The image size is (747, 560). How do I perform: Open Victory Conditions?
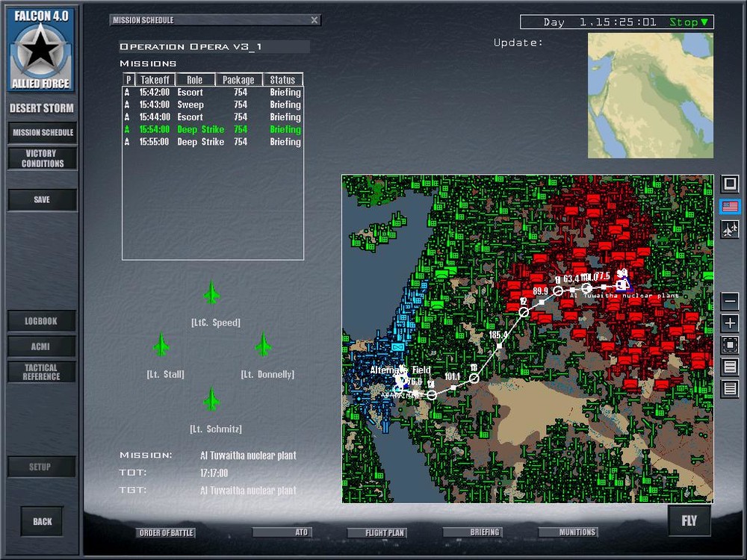pyautogui.click(x=43, y=158)
